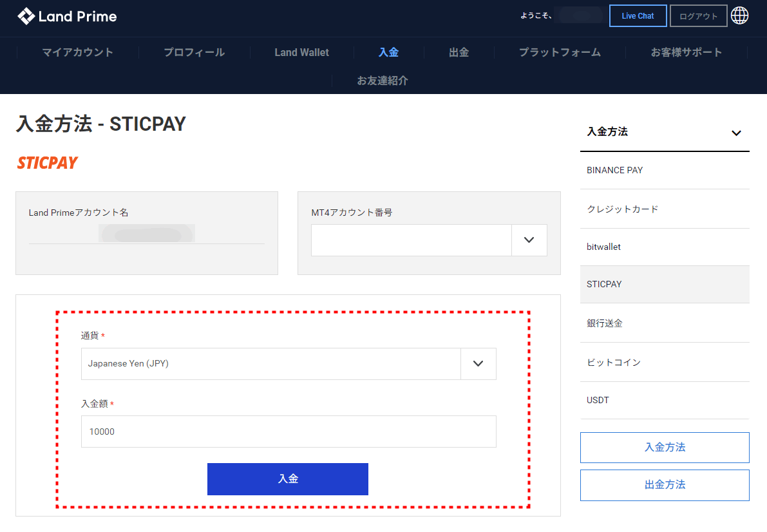Click the outlined 入金方法 button
Image resolution: width=767 pixels, height=532 pixels.
coord(664,448)
